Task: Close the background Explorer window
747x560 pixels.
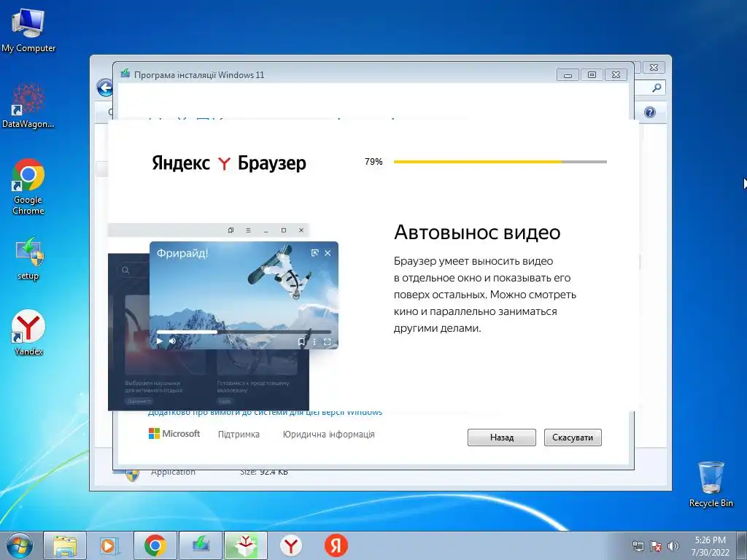Action: tap(654, 67)
